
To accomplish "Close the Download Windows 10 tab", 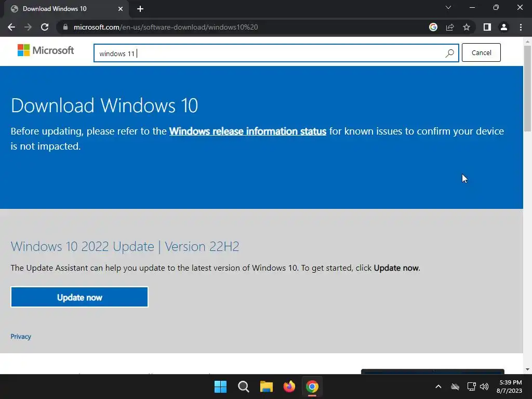I will tap(121, 9).
